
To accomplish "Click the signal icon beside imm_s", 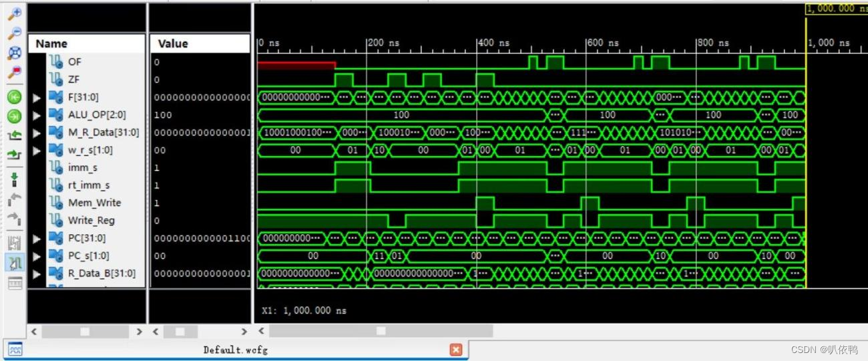I will [57, 167].
